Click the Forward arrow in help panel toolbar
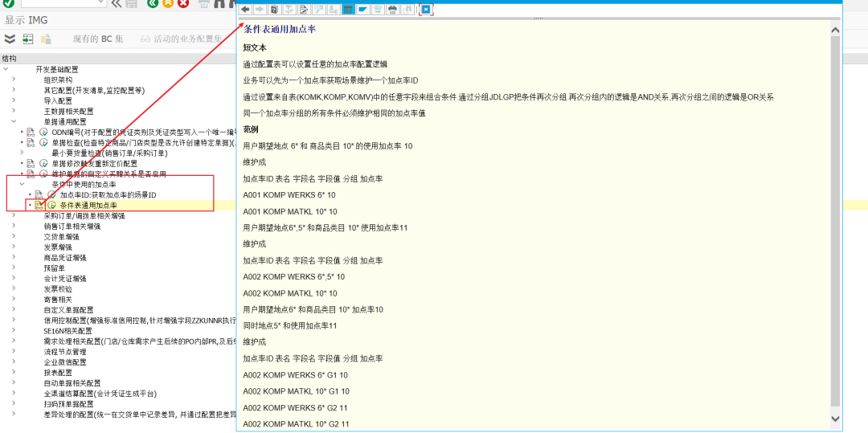The width and height of the screenshot is (868, 433). tap(260, 10)
